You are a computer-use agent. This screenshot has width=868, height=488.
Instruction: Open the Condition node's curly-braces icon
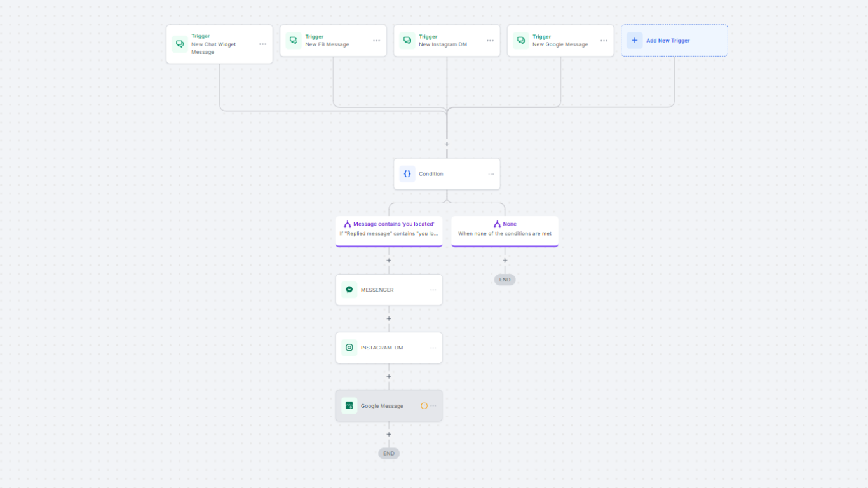407,173
